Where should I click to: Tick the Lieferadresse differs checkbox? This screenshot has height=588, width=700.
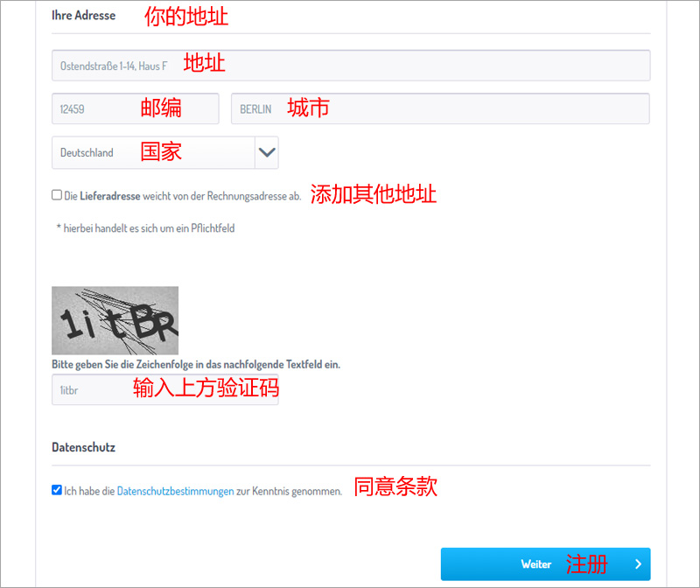(57, 195)
